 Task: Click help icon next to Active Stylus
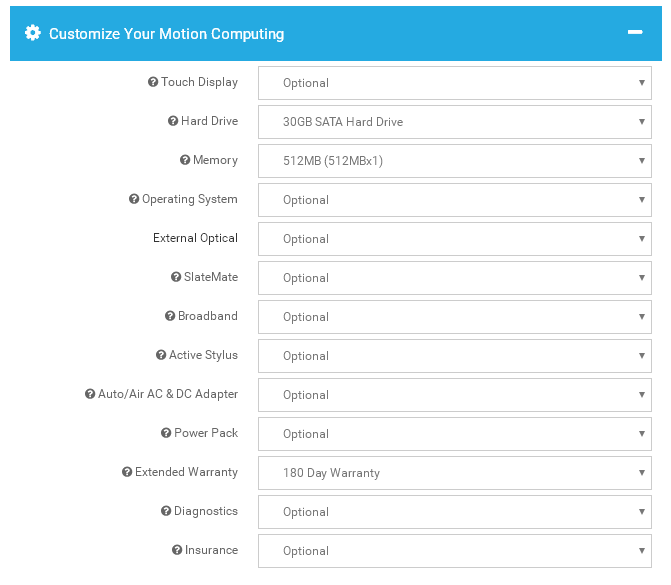pos(161,355)
